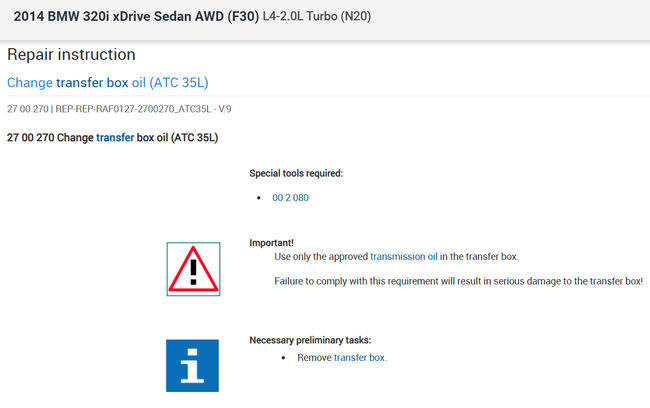Click 'transfer' link in bold 27 00 270 heading
The image size is (650, 408).
(115, 138)
